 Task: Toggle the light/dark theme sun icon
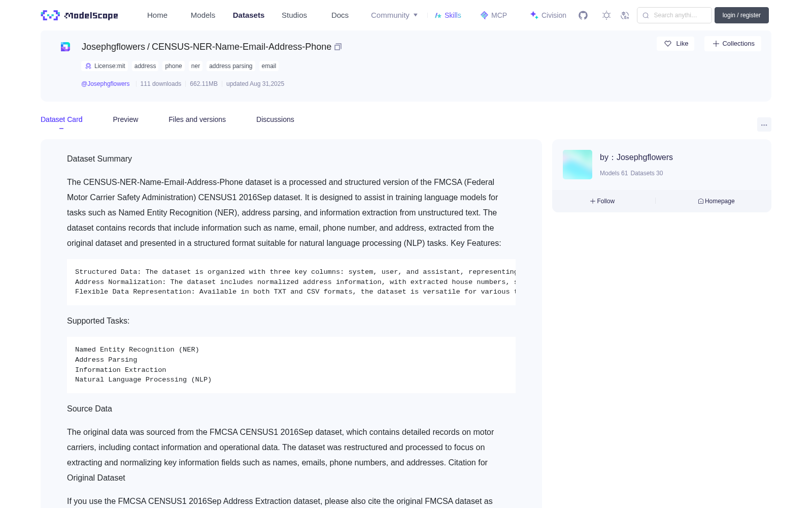606,15
